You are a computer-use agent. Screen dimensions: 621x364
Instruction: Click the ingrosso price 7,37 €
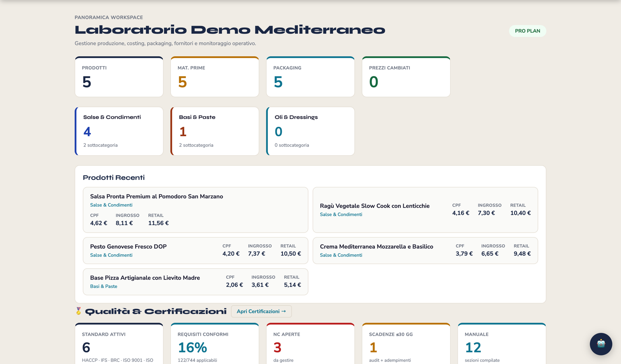(x=257, y=254)
